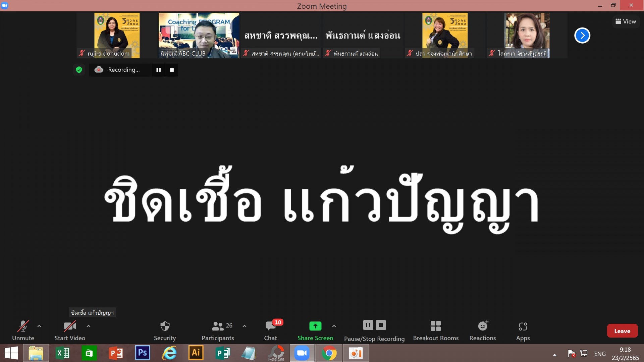Show hidden system tray icons
The width and height of the screenshot is (644, 362).
555,354
